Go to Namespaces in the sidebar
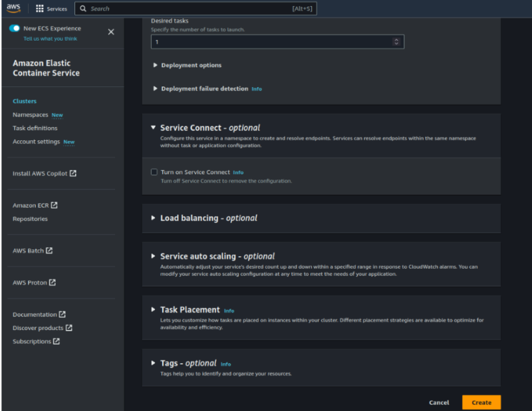 pyautogui.click(x=31, y=115)
